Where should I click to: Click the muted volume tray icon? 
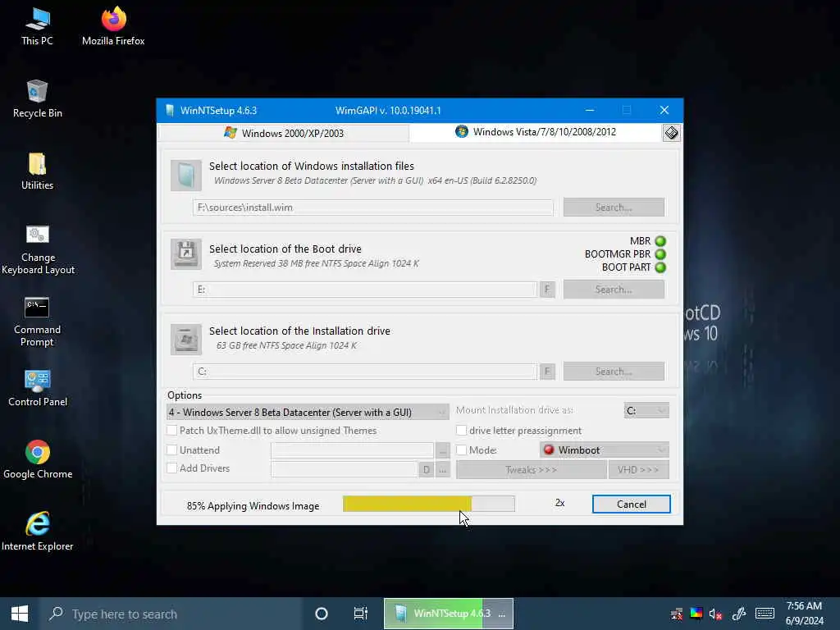click(715, 614)
